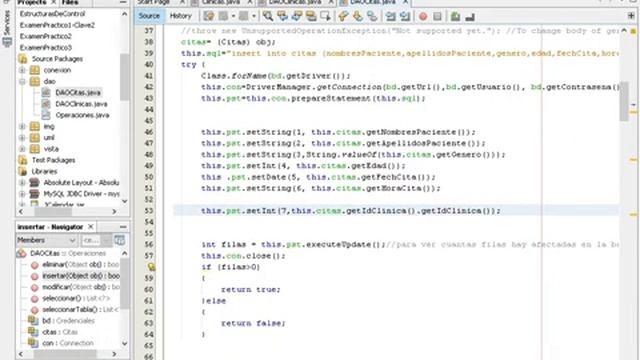Switch editor to History view
The width and height of the screenshot is (640, 360).
tap(180, 16)
